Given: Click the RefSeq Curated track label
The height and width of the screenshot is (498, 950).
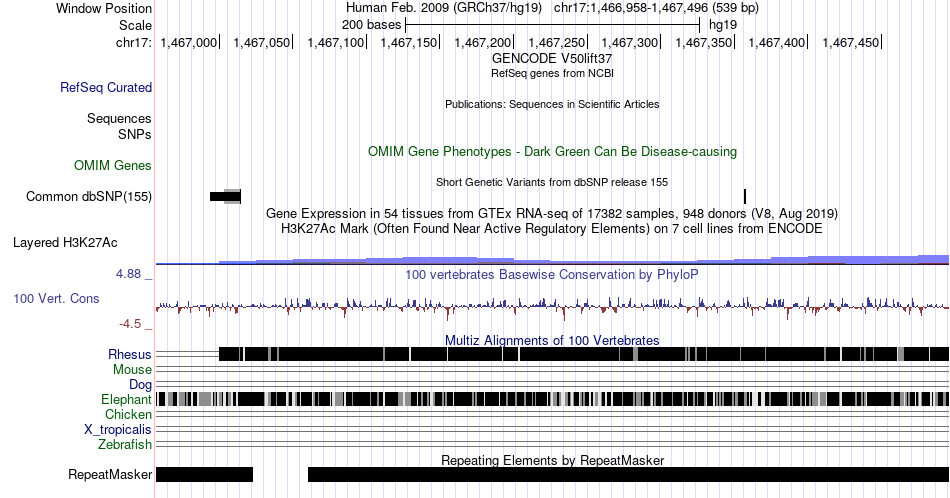Looking at the screenshot, I should (x=105, y=87).
